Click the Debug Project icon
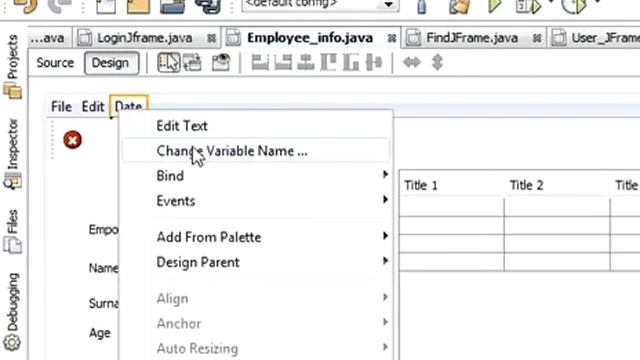The width and height of the screenshot is (640, 360). (x=528, y=6)
